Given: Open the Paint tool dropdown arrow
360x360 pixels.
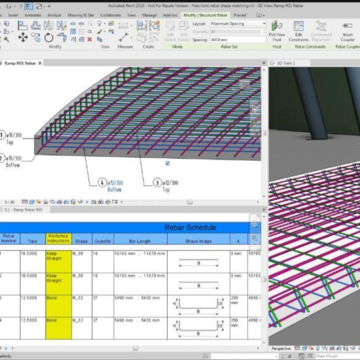Looking at the screenshot, I should [105, 32].
